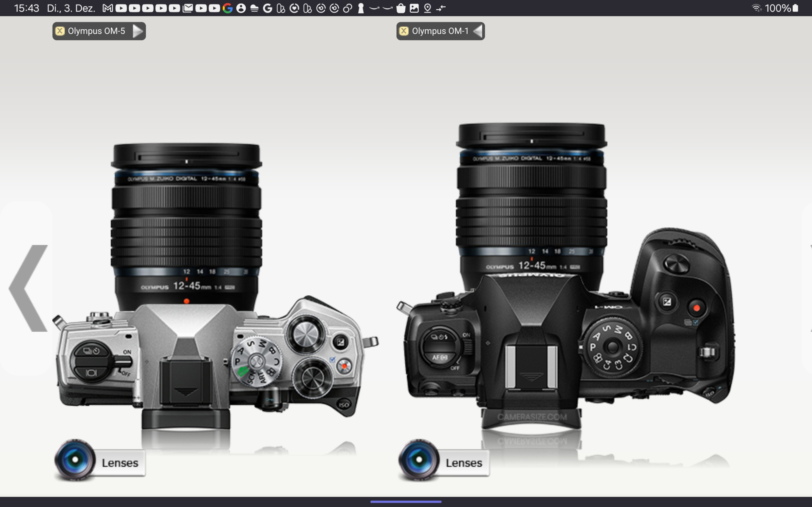This screenshot has width=812, height=507.
Task: Remove the Olympus OM-1 camera tag
Action: 404,31
